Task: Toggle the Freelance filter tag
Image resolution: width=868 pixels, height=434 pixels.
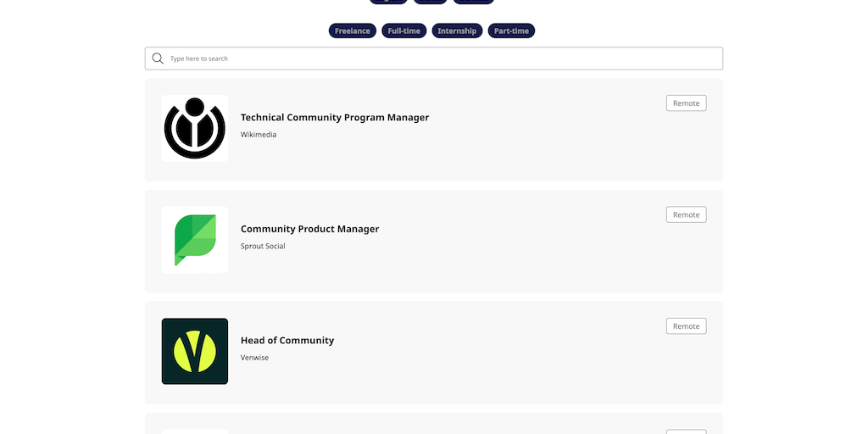Action: [353, 31]
